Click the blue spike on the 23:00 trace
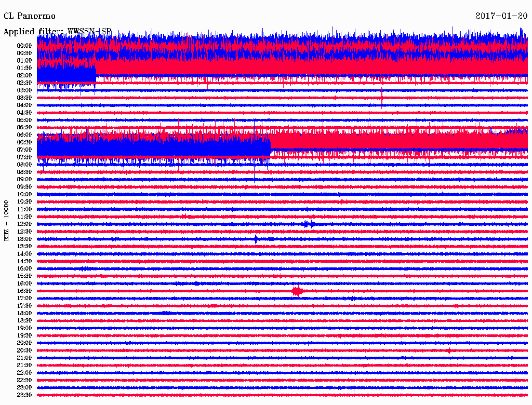The height and width of the screenshot is (405, 532). [354, 388]
